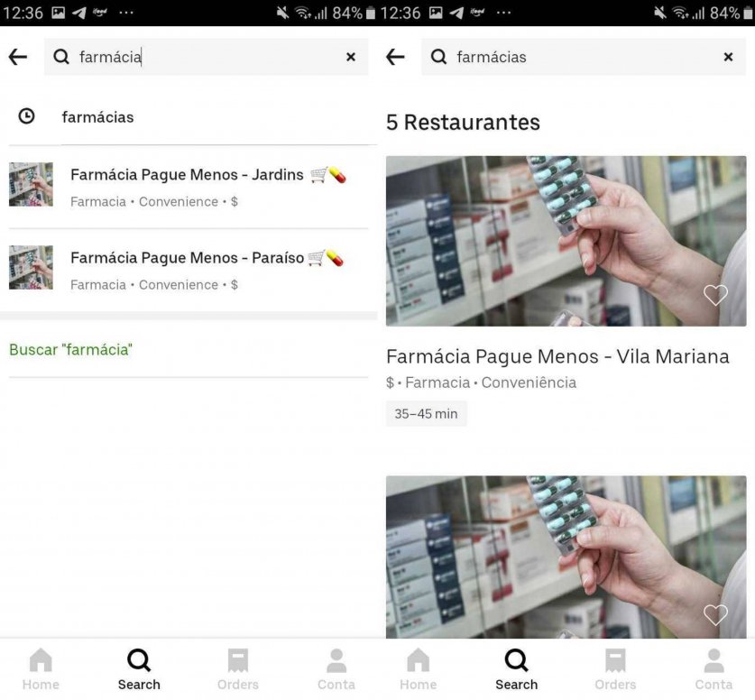Viewport: 755px width, 700px height.
Task: Tap '5 Restaurantes' results heading
Action: tap(464, 123)
